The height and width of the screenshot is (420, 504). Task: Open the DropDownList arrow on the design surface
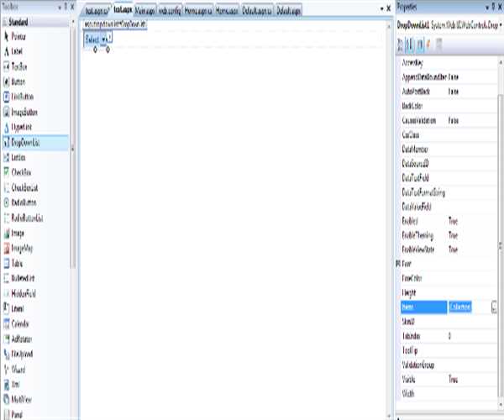point(106,40)
